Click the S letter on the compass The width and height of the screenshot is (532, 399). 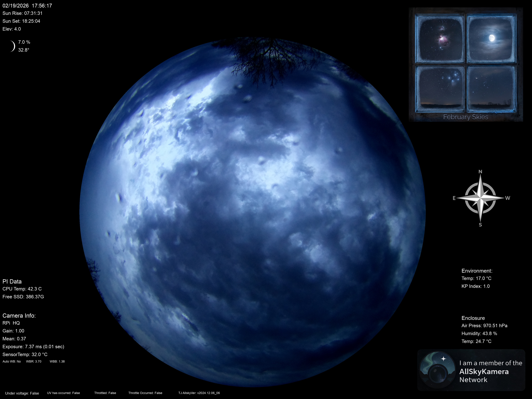click(x=480, y=225)
